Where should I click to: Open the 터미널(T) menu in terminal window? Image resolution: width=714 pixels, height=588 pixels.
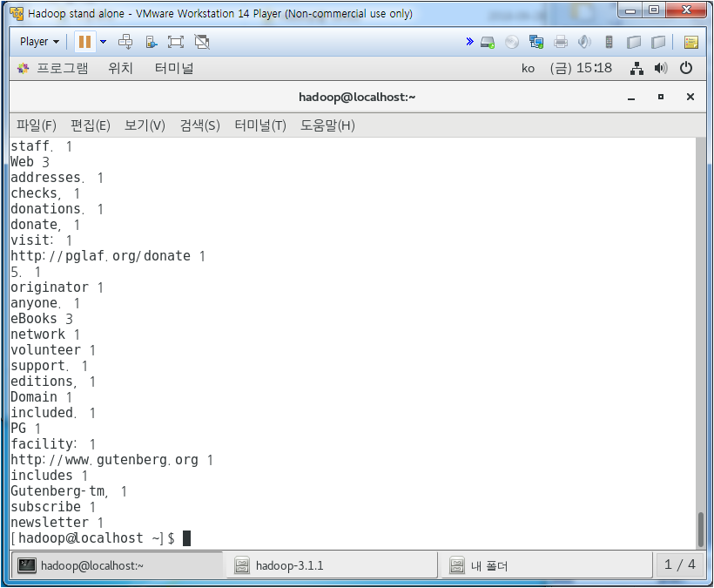pyautogui.click(x=260, y=125)
